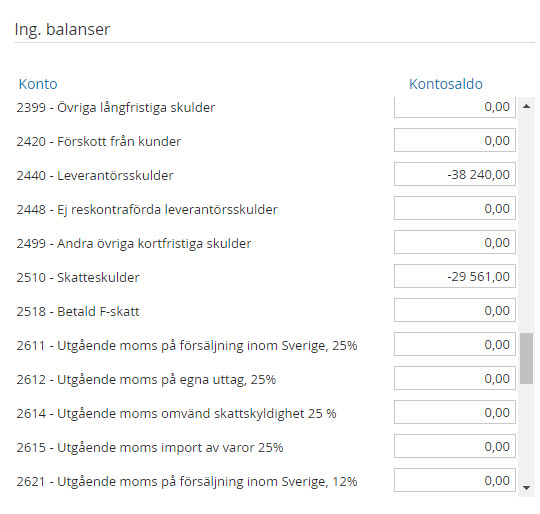Select balance field for 2448 Ej reskontraförda leverantörsskulder
Image resolution: width=540 pixels, height=514 pixels.
(455, 208)
